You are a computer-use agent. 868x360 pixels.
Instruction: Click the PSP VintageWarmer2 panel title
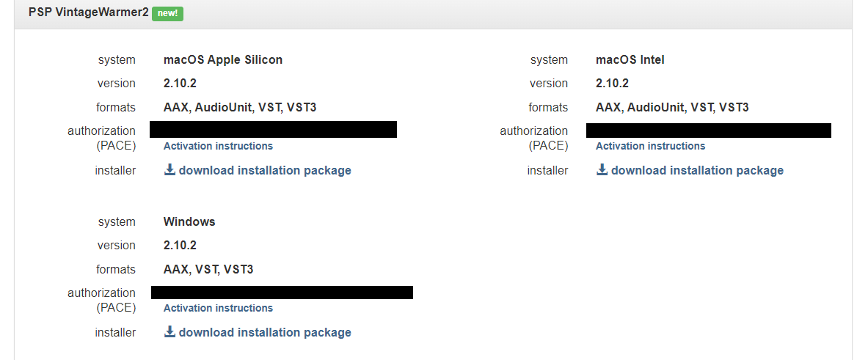(88, 13)
